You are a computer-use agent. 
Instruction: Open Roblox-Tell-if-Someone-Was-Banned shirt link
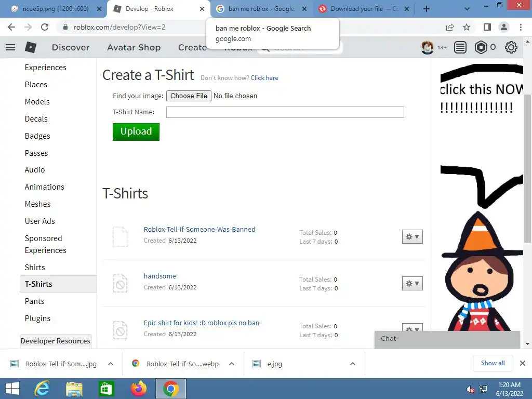click(x=199, y=229)
